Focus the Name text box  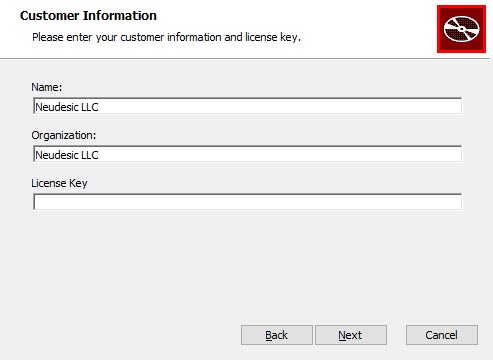248,106
